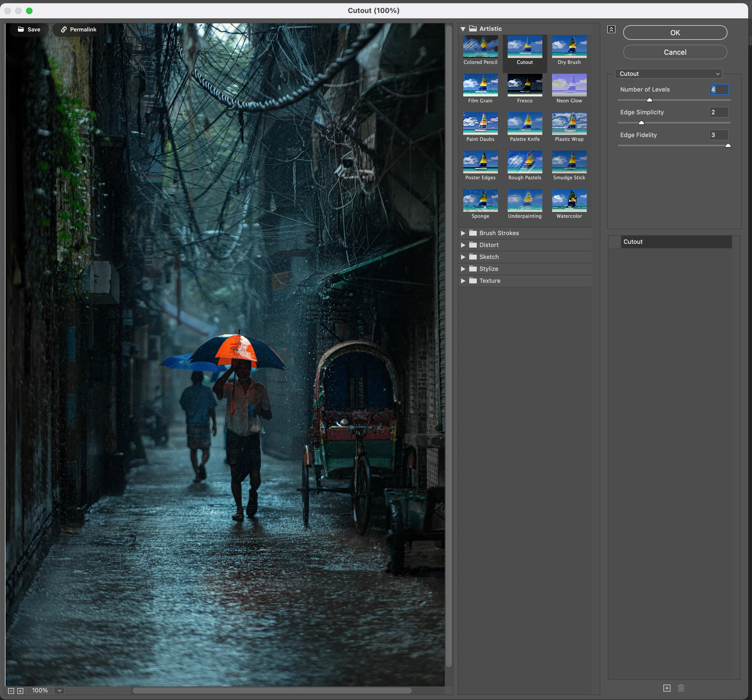Expand the Texture filter folder
Viewport: 752px width, 700px height.
coord(463,281)
